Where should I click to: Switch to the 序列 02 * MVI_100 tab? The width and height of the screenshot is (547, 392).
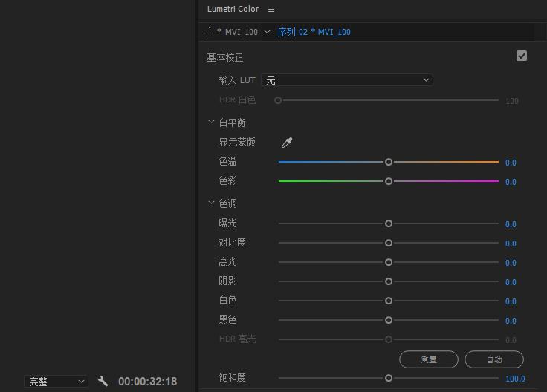[314, 32]
